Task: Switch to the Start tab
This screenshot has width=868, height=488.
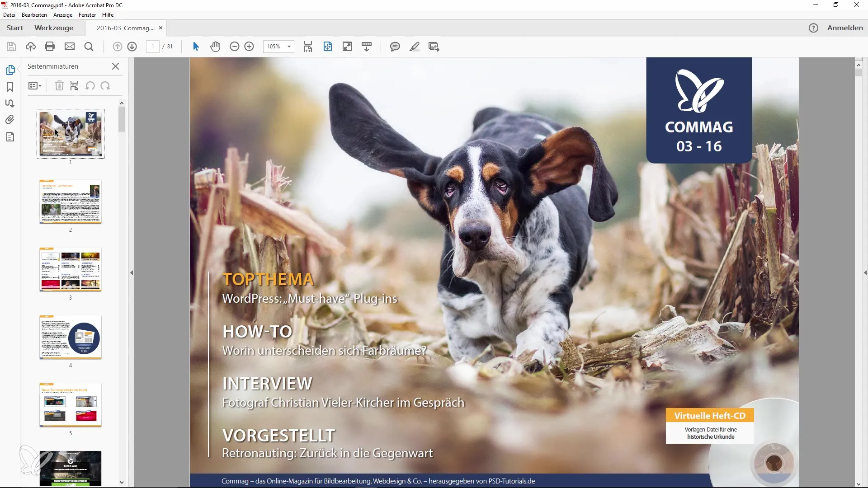Action: click(x=15, y=28)
